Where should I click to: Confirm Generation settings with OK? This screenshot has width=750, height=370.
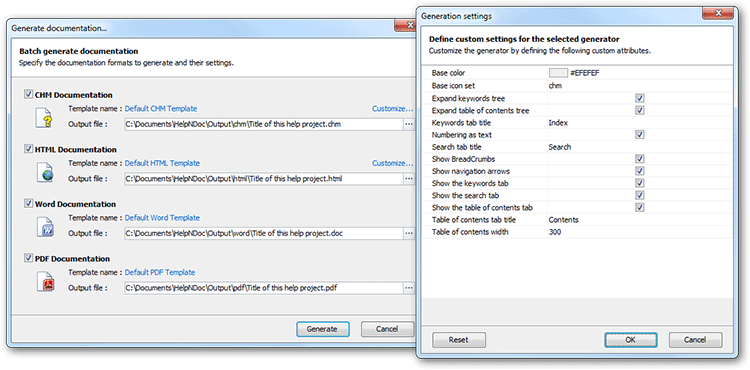point(630,340)
